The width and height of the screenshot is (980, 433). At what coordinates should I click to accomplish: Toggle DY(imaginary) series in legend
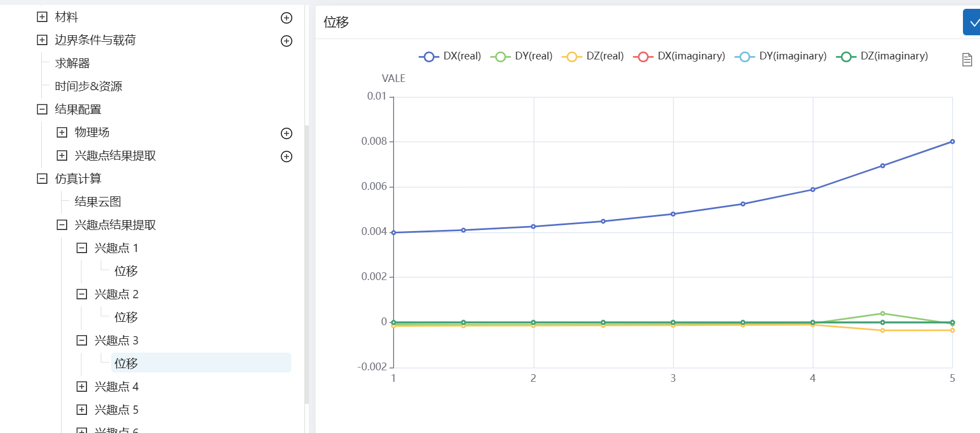[x=781, y=56]
